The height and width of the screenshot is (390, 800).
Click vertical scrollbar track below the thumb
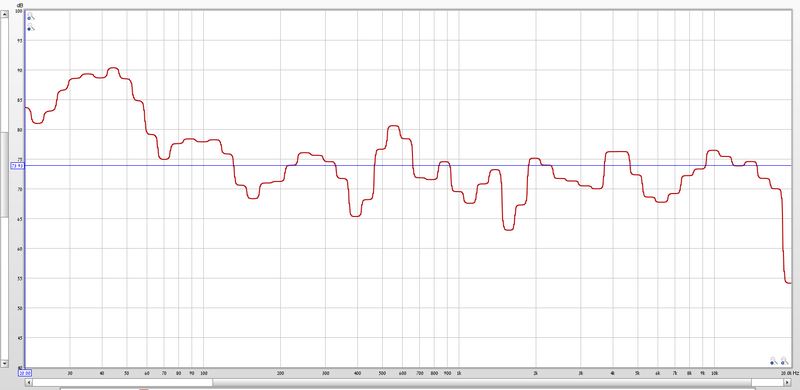point(4,288)
